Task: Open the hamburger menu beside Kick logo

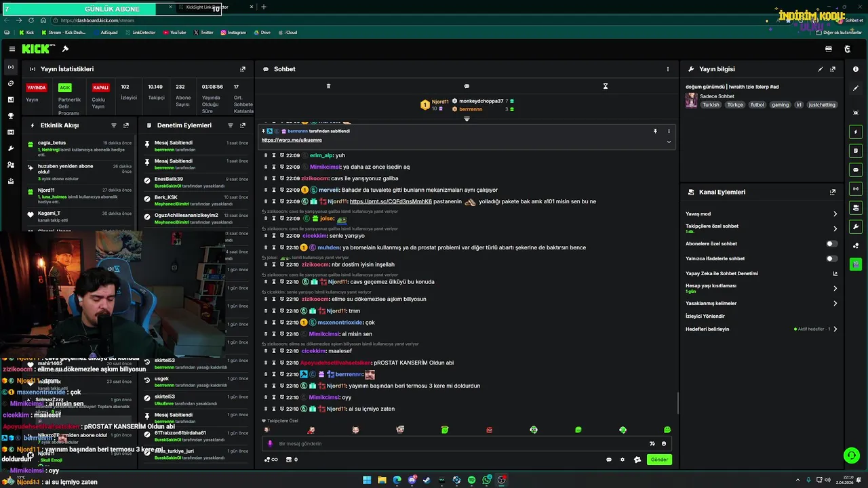Action: (12, 49)
